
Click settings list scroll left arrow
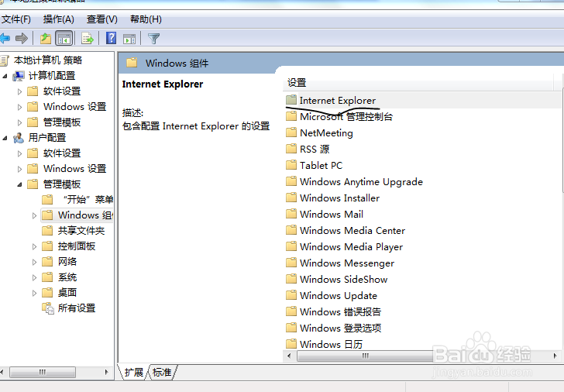coord(289,356)
